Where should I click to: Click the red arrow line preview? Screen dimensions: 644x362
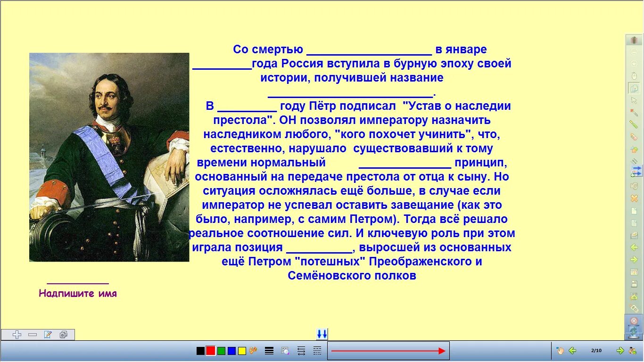tap(388, 351)
